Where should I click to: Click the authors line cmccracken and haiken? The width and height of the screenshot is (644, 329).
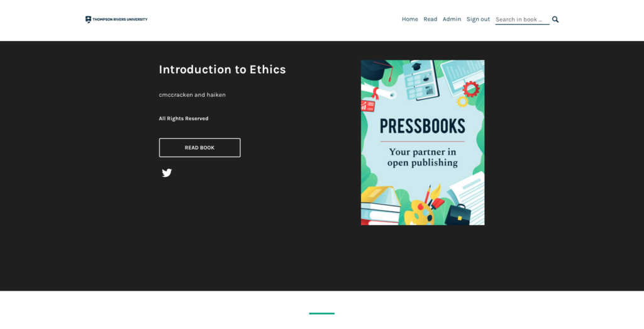click(x=192, y=95)
